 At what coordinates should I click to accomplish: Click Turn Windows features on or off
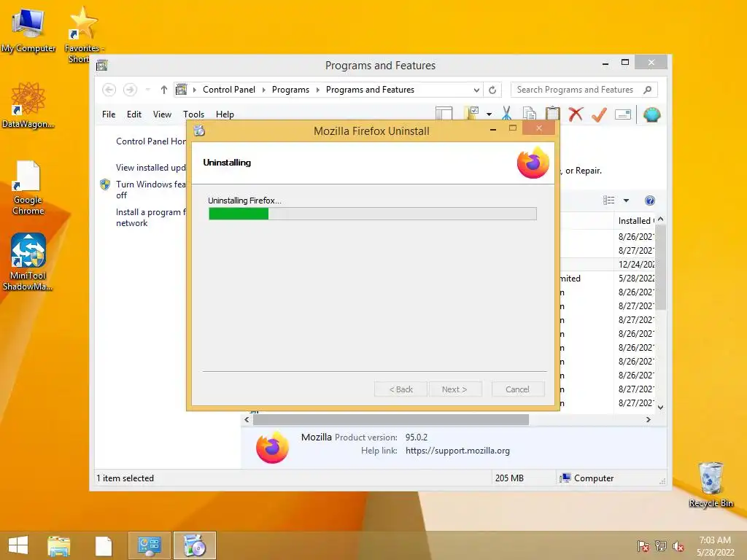150,190
